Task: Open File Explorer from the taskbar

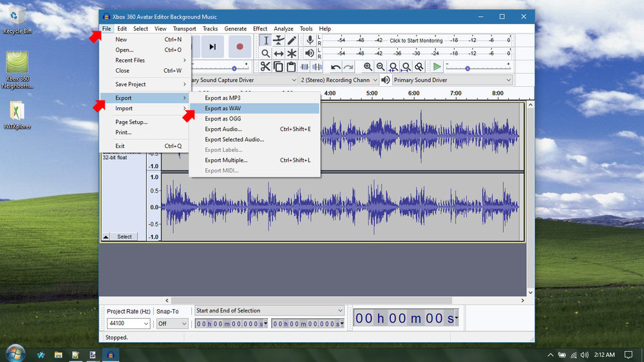Action: tap(59, 355)
